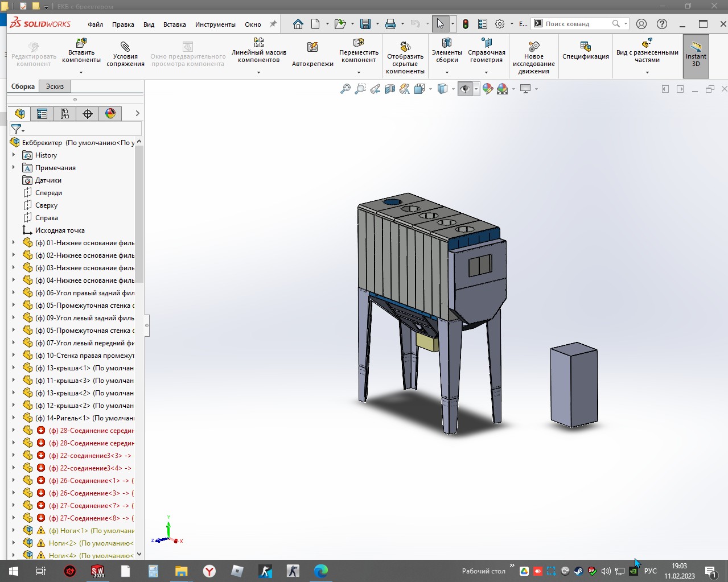Open Microsoft Edge from the taskbar

(321, 571)
